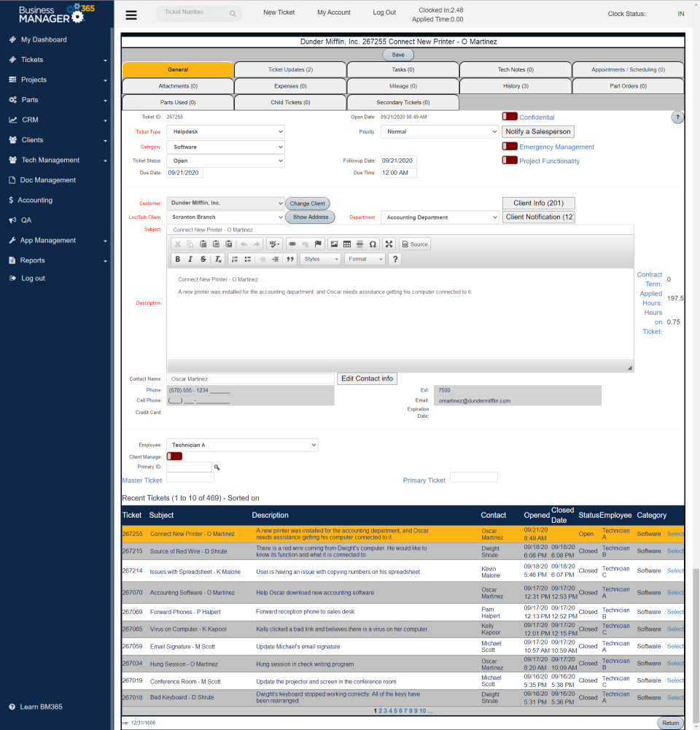The width and height of the screenshot is (700, 730).
Task: Toggle the Confidential switch
Action: (x=510, y=116)
